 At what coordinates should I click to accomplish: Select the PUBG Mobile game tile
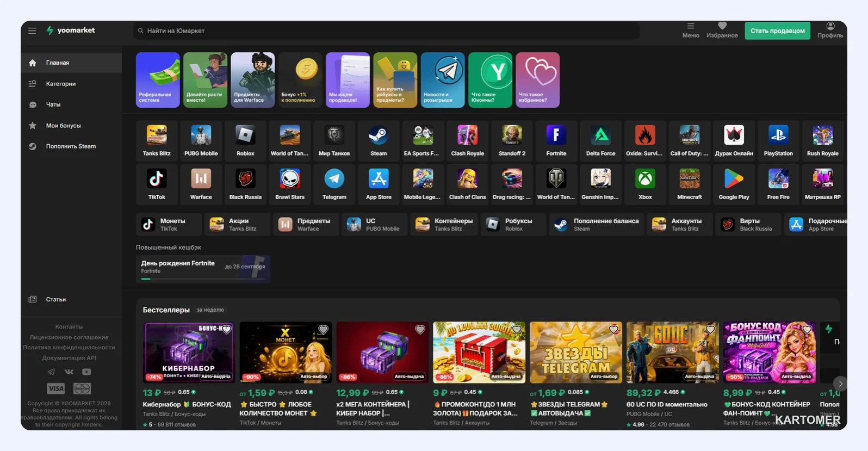tap(201, 140)
